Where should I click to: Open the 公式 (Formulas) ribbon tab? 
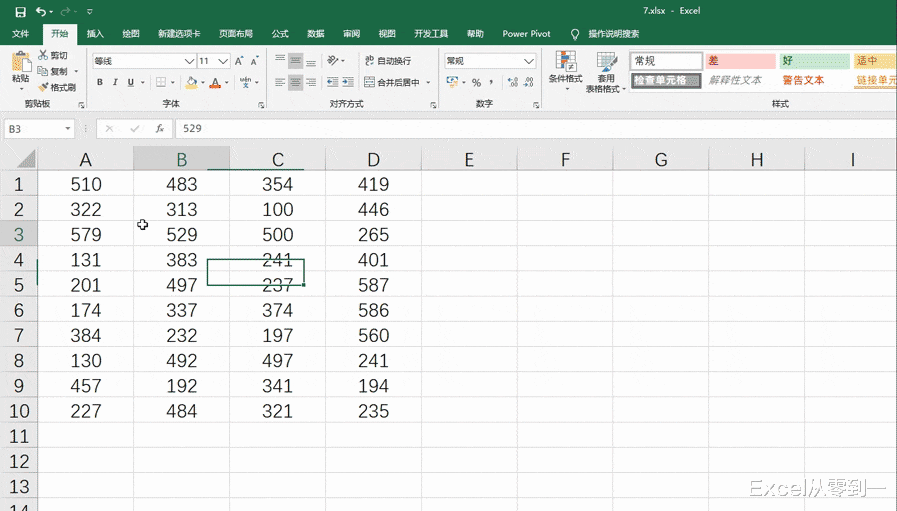coord(280,34)
